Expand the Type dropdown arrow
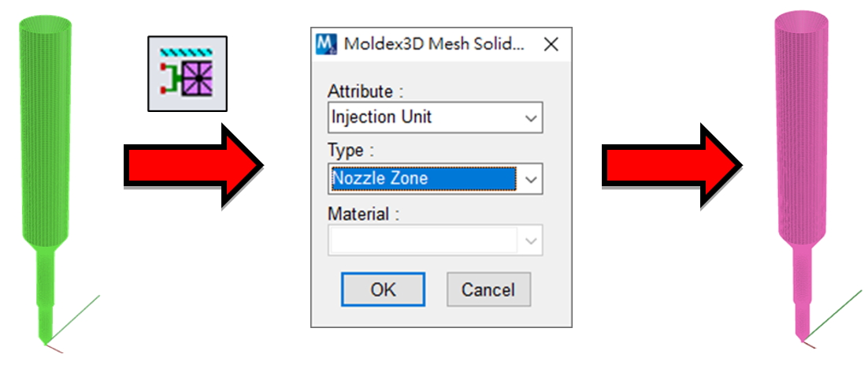 pos(530,179)
